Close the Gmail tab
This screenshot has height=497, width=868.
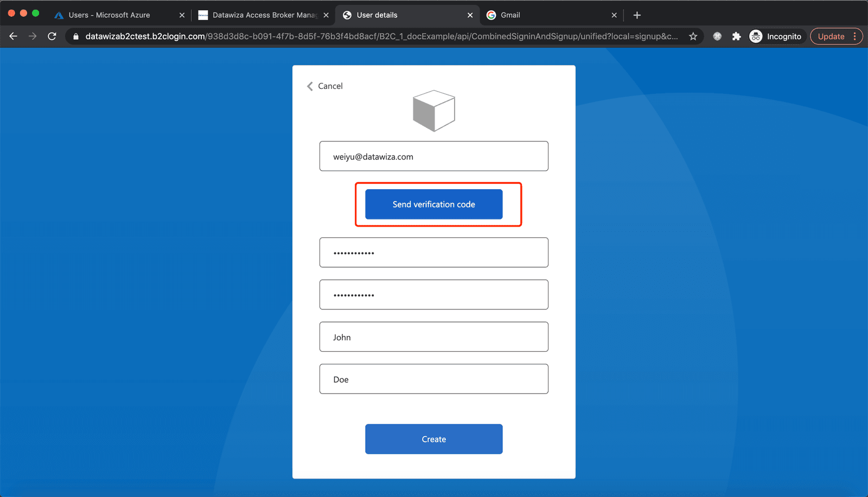tap(614, 15)
